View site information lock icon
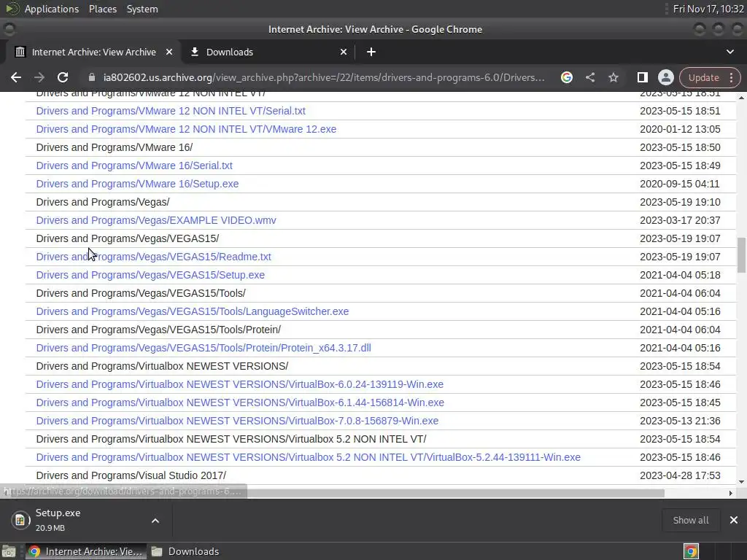The image size is (747, 560). click(x=92, y=77)
